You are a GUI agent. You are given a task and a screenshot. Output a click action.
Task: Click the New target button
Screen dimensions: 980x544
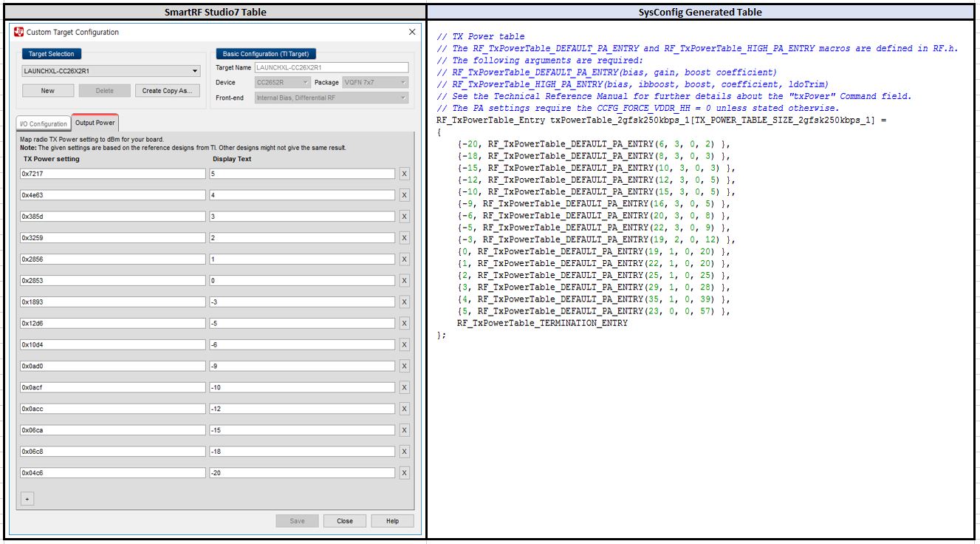click(47, 90)
